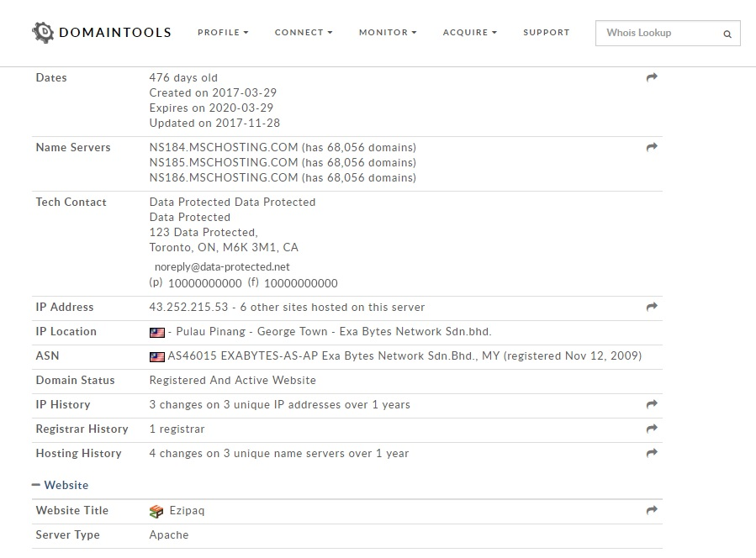Click the DomainTools gear logo
The height and width of the screenshot is (558, 756).
(x=43, y=32)
